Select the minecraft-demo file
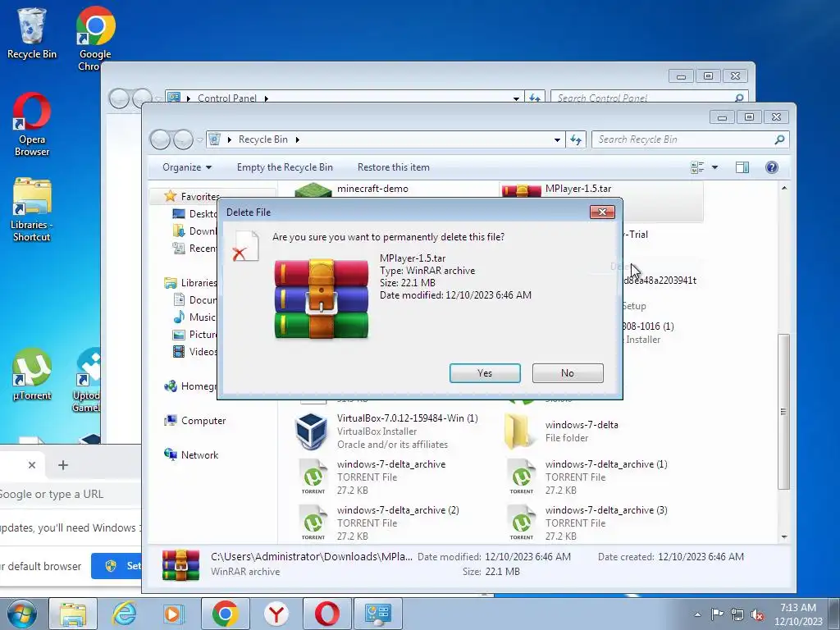The height and width of the screenshot is (630, 840). [x=372, y=189]
